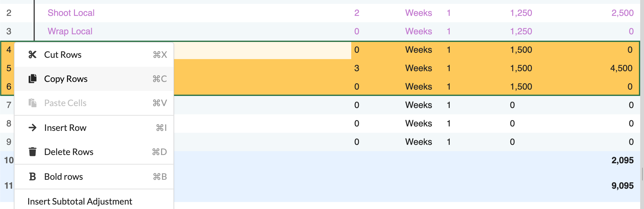Choose Cut Rows from the context menu

(x=63, y=55)
